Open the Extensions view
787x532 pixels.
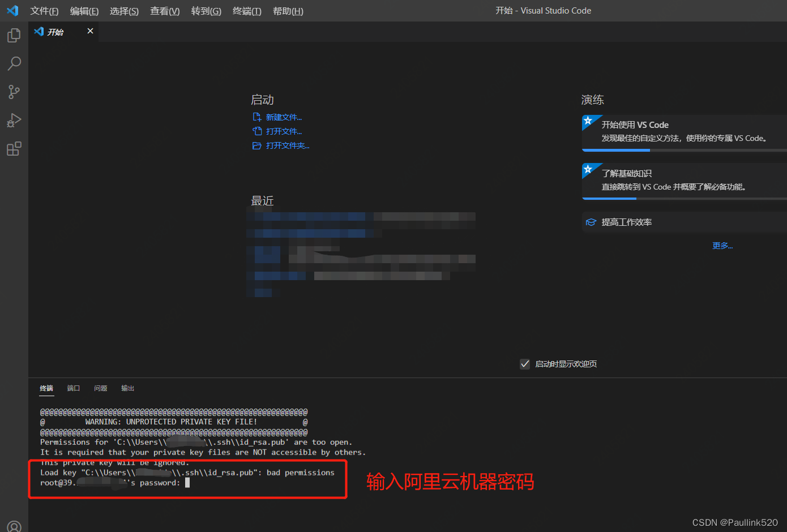14,149
